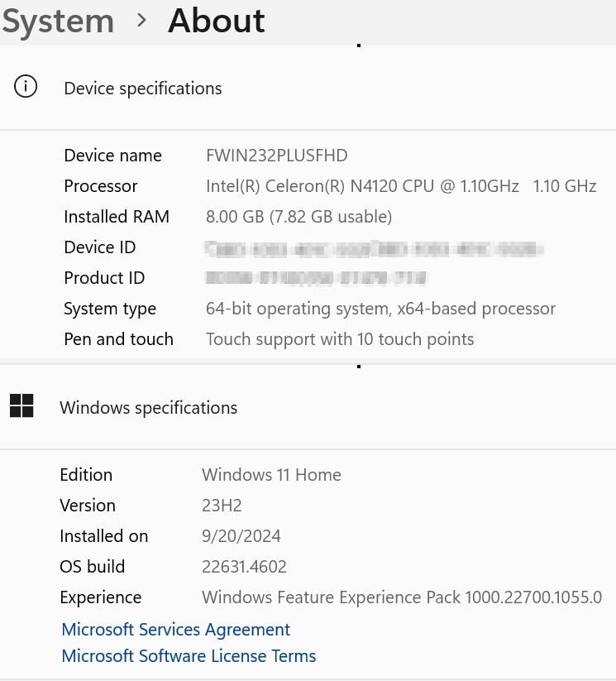Click the Installed on label
Image resolution: width=616 pixels, height=681 pixels.
click(x=104, y=536)
